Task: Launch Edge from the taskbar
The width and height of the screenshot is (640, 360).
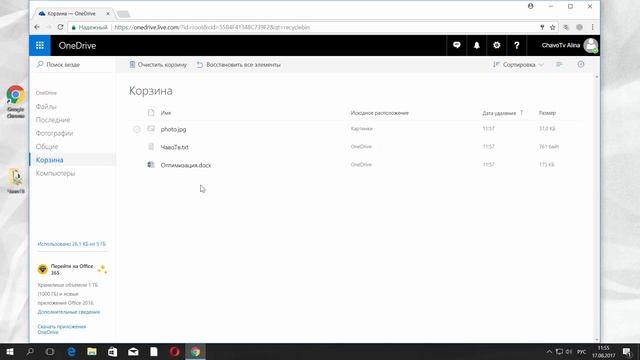Action: pyautogui.click(x=71, y=351)
